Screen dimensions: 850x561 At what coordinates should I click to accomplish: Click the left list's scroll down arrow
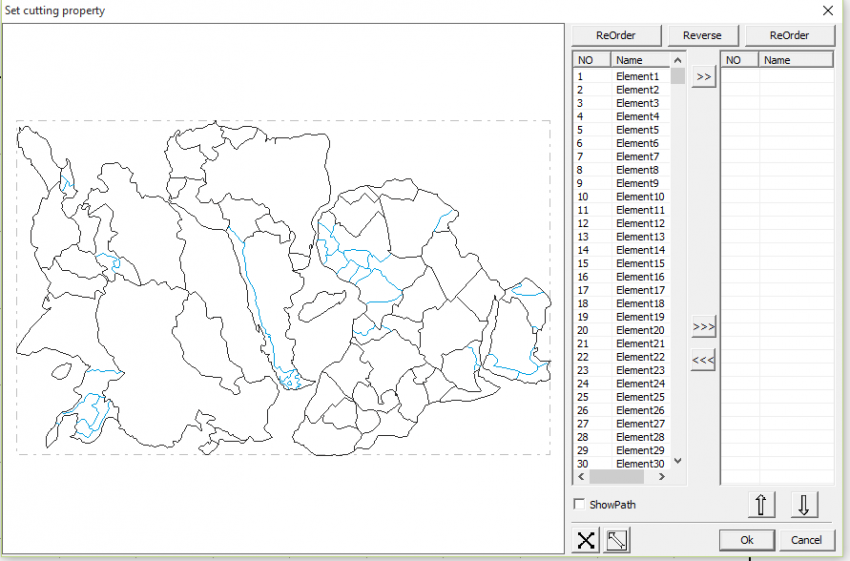pyautogui.click(x=678, y=461)
